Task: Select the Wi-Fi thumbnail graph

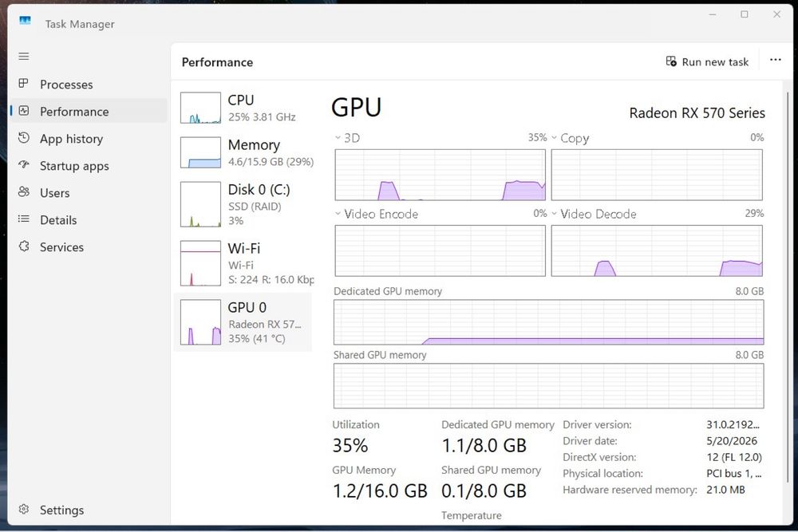Action: (x=200, y=263)
